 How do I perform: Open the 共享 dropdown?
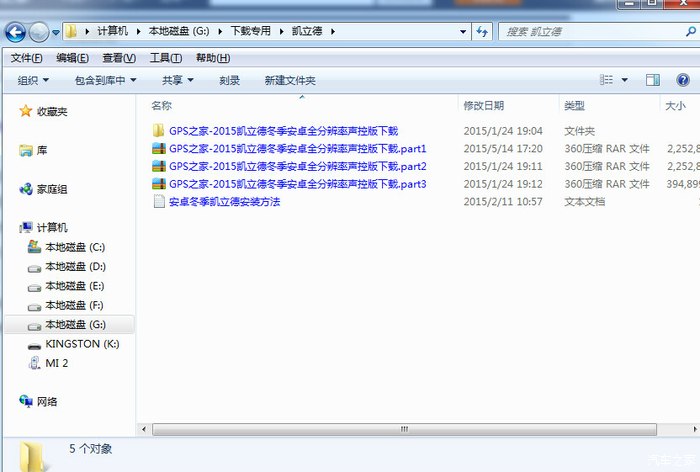click(178, 80)
